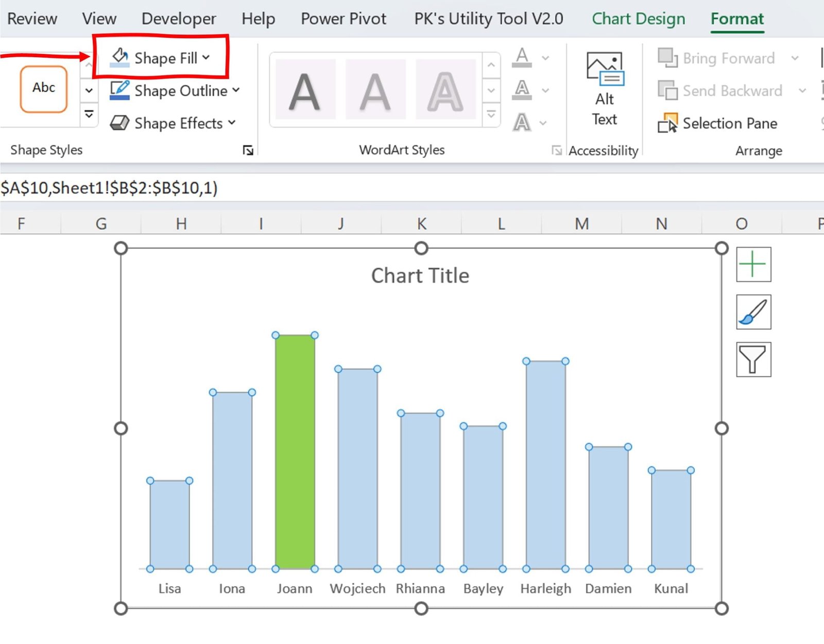
Task: Expand the Shape Fill dropdown arrow
Action: coord(205,58)
